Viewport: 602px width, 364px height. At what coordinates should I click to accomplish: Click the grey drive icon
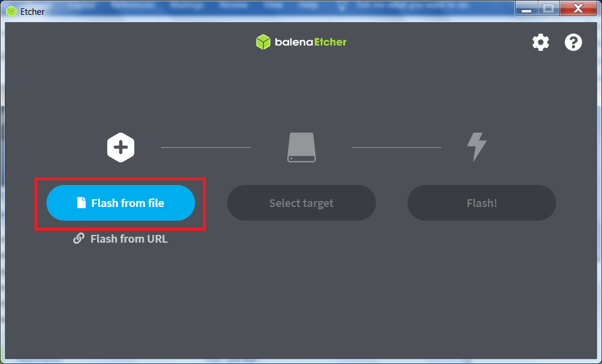pos(302,148)
